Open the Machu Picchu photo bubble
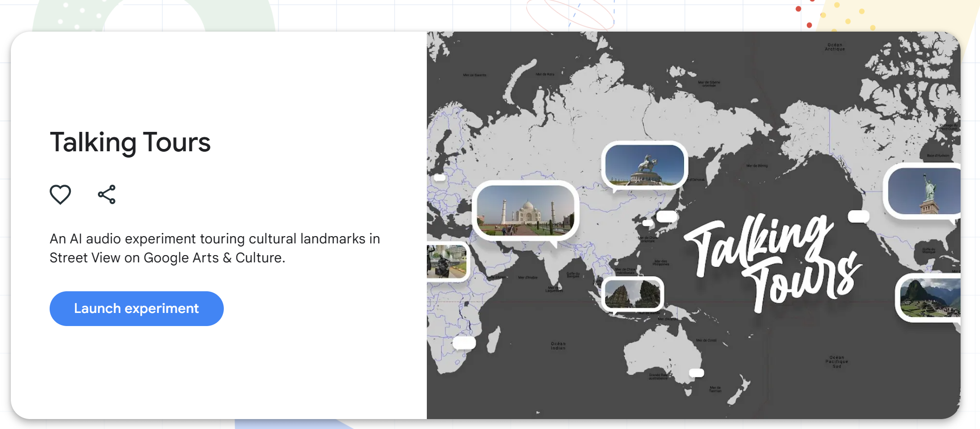This screenshot has width=980, height=429. [929, 298]
